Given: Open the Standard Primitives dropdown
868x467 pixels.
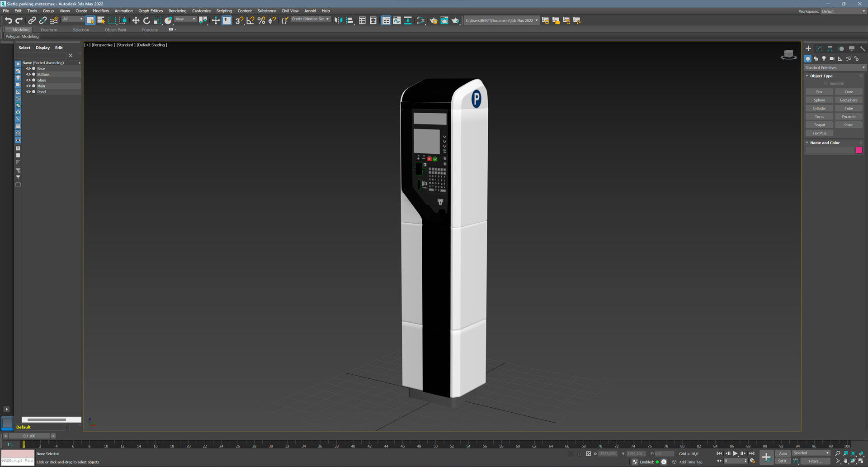Looking at the screenshot, I should click(x=835, y=68).
